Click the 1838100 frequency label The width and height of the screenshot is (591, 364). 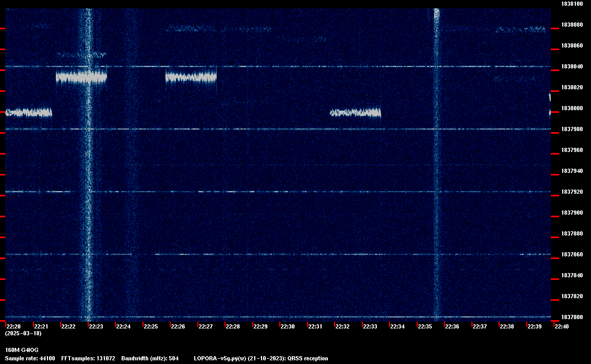(572, 4)
